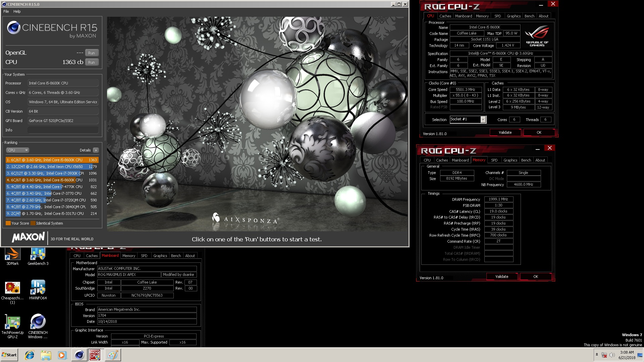644x362 pixels.
Task: Click the network status tray icon
Action: pyautogui.click(x=604, y=355)
